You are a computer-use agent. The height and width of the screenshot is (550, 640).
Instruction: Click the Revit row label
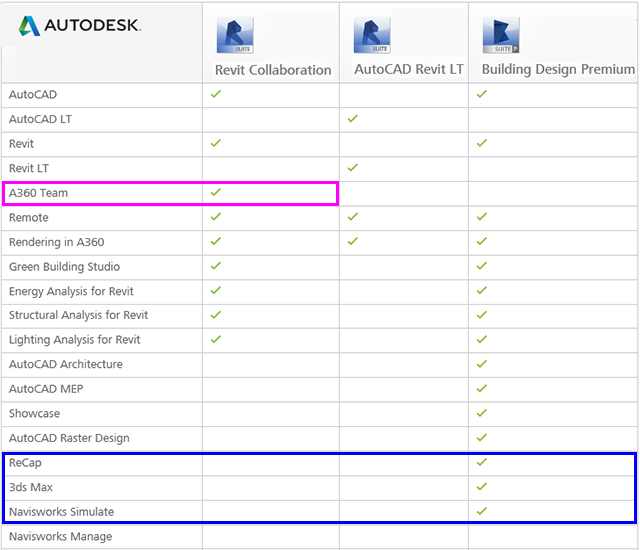pyautogui.click(x=21, y=144)
